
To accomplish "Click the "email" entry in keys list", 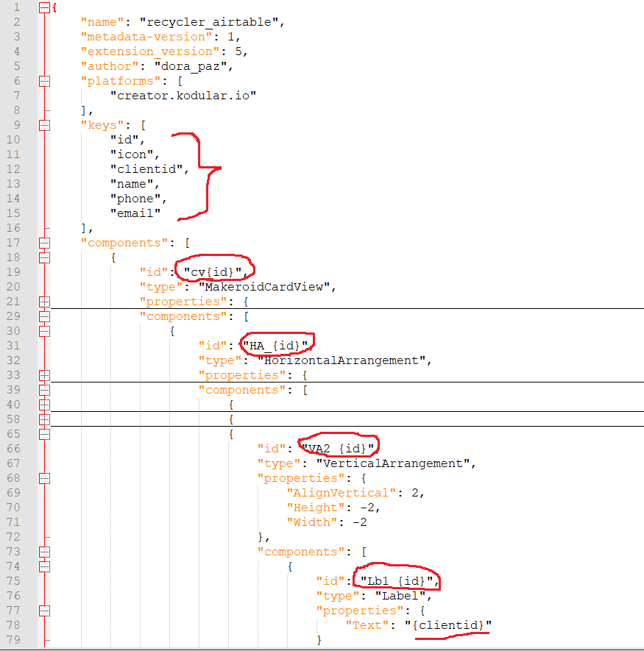I will [x=135, y=213].
